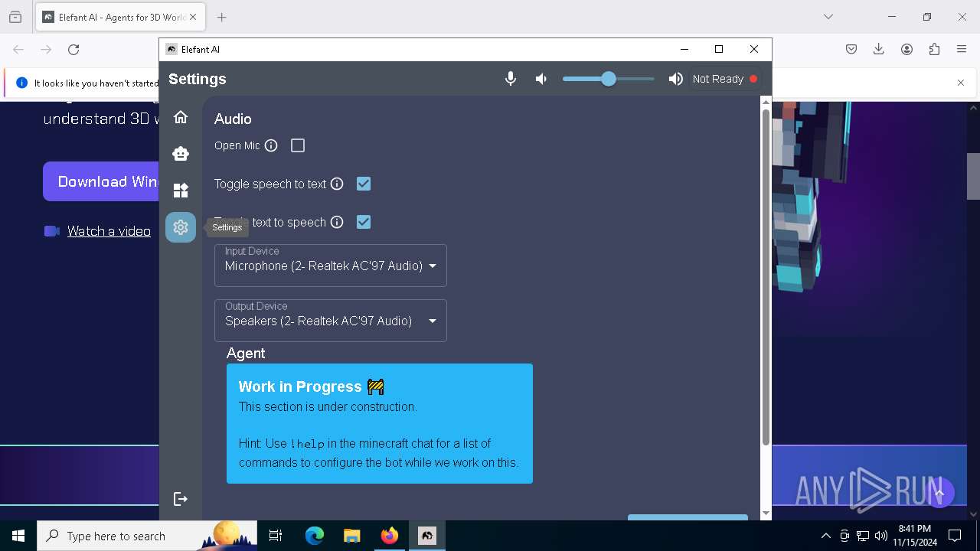
Task: Open Windows notification center
Action: 955,536
